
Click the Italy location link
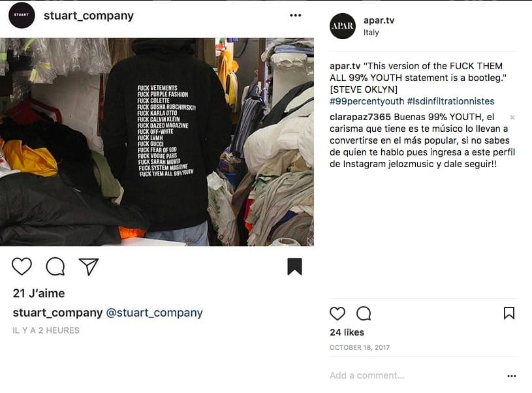[371, 33]
